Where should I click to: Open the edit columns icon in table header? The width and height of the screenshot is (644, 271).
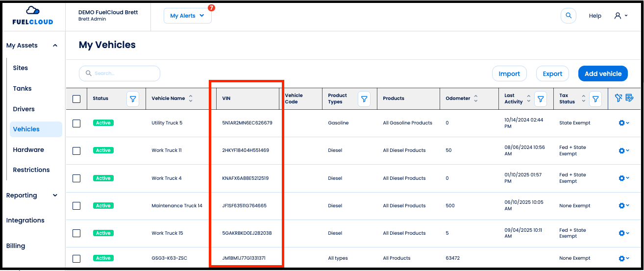pyautogui.click(x=630, y=98)
